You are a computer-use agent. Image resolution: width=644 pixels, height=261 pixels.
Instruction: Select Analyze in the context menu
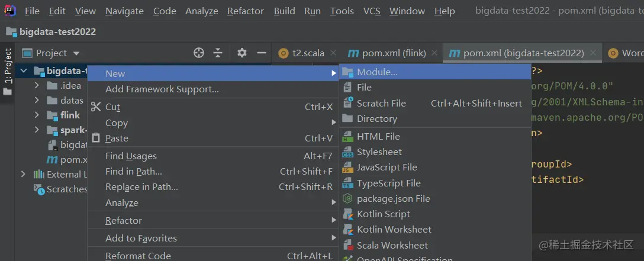tap(213, 203)
